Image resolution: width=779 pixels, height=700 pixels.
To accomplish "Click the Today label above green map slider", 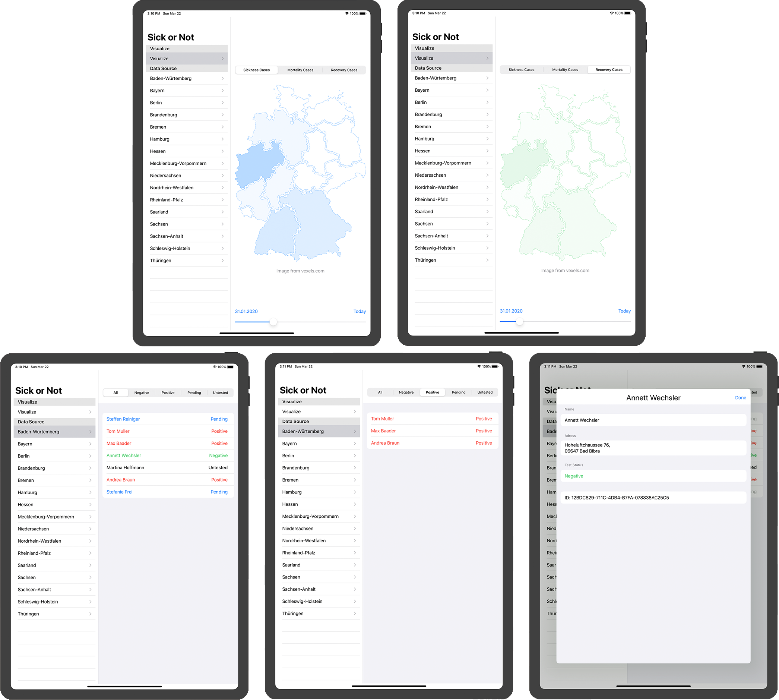I will 624,311.
